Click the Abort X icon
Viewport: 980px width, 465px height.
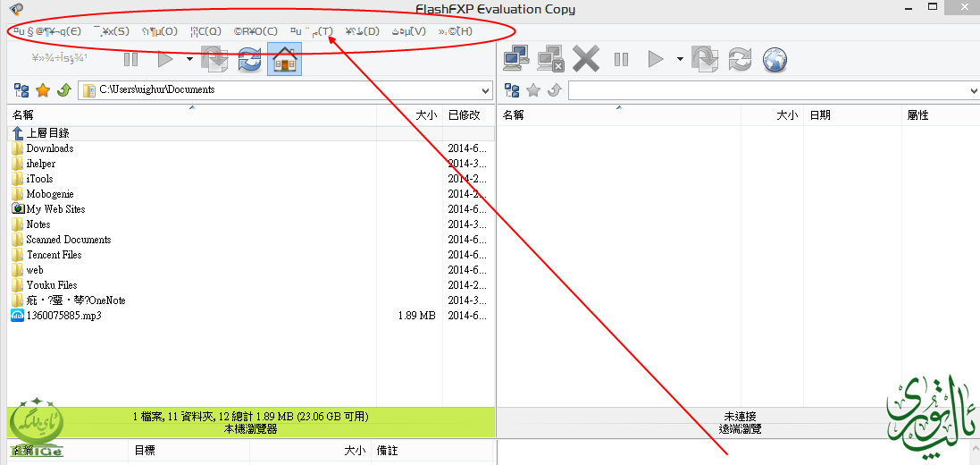click(586, 59)
